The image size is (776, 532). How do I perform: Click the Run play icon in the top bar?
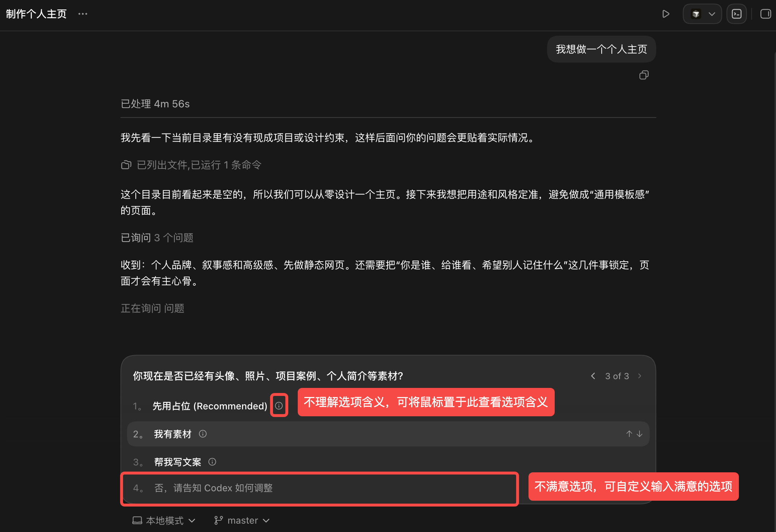(x=666, y=14)
